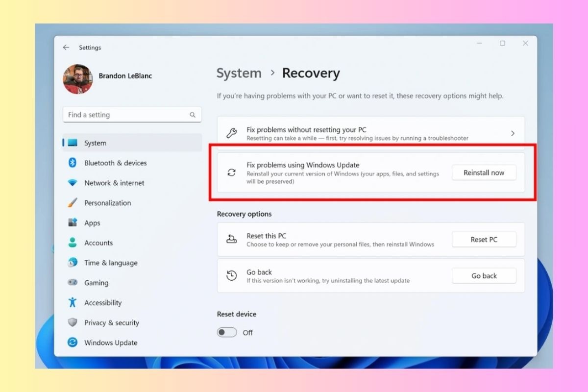
Task: Minimize the Settings window
Action: pyautogui.click(x=480, y=44)
